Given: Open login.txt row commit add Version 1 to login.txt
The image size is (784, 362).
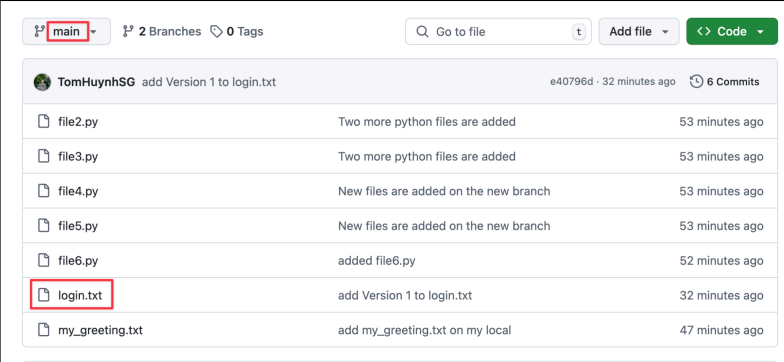Looking at the screenshot, I should click(x=405, y=296).
